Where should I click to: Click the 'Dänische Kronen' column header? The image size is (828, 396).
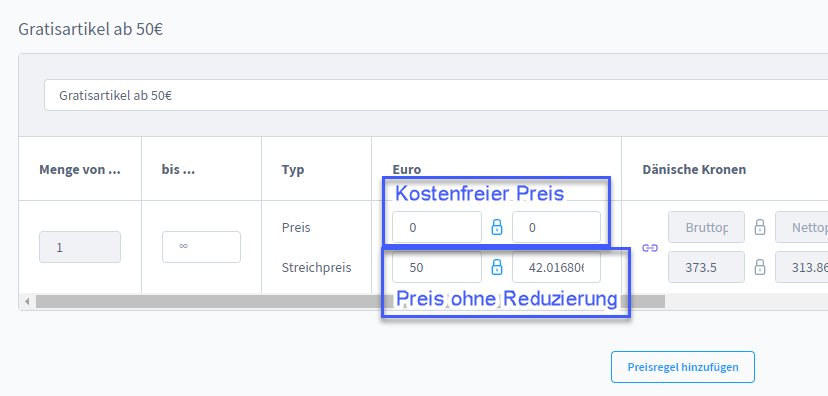pos(694,169)
